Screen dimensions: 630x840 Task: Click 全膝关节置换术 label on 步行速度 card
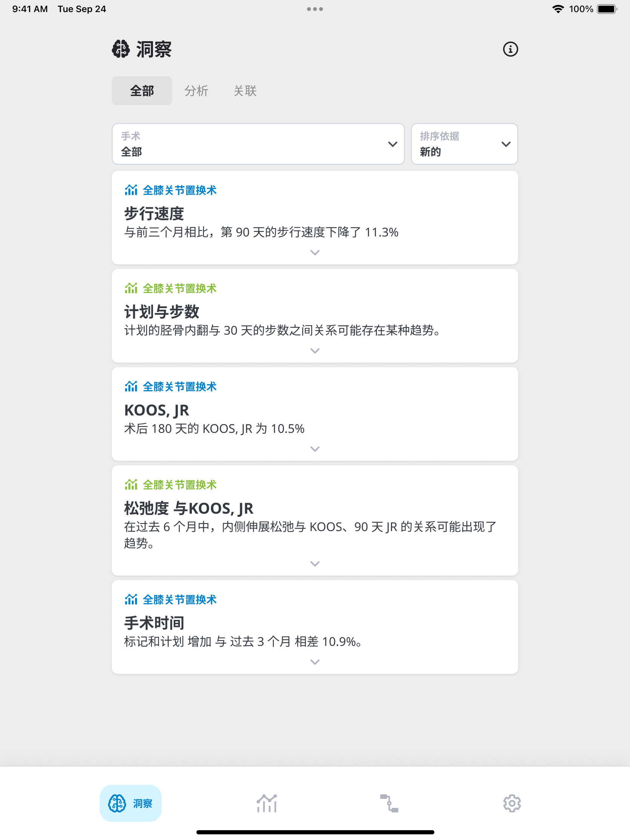(180, 190)
